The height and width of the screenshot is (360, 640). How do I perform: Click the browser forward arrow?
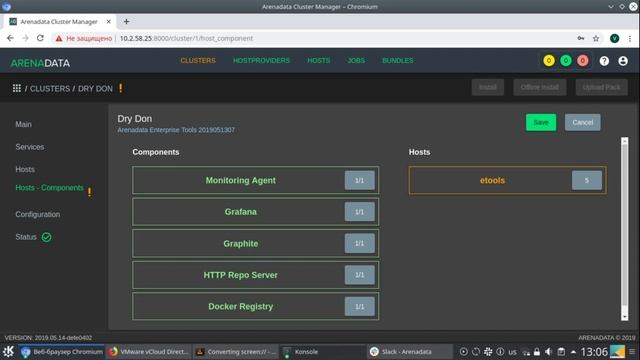25,38
